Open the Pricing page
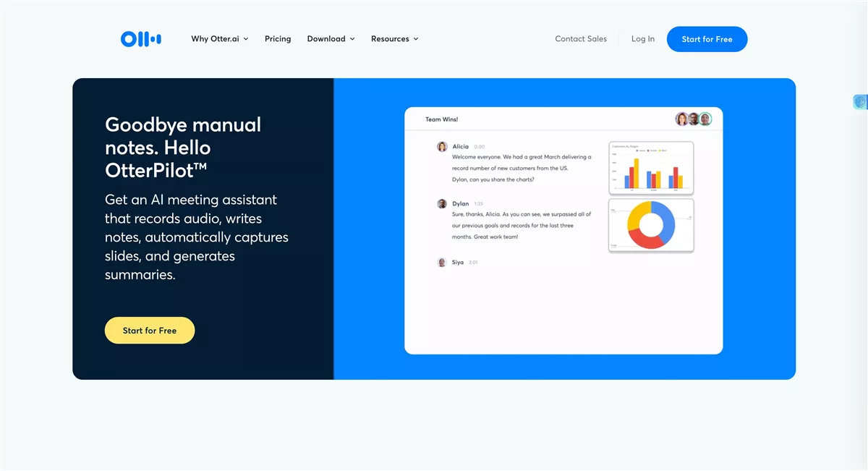 pyautogui.click(x=278, y=39)
